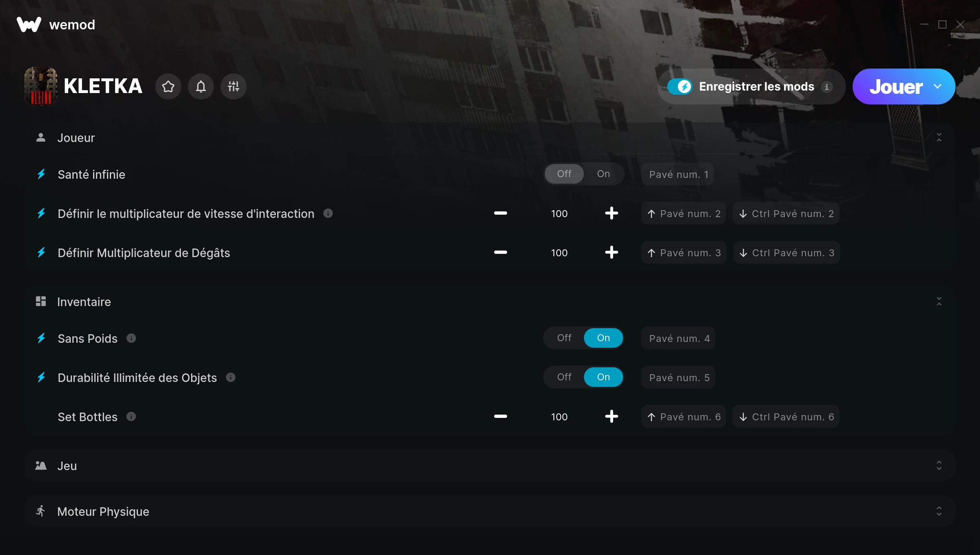This screenshot has height=555, width=980.
Task: Select the Inventaire category header
Action: (x=490, y=302)
